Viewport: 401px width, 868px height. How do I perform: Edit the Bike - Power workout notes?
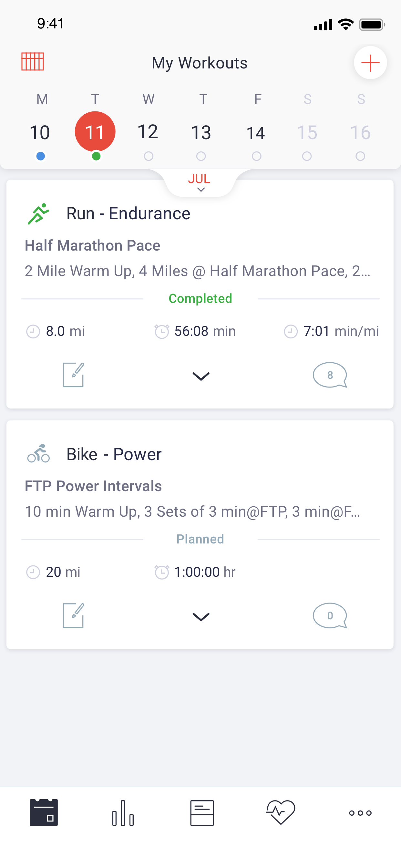pyautogui.click(x=74, y=615)
